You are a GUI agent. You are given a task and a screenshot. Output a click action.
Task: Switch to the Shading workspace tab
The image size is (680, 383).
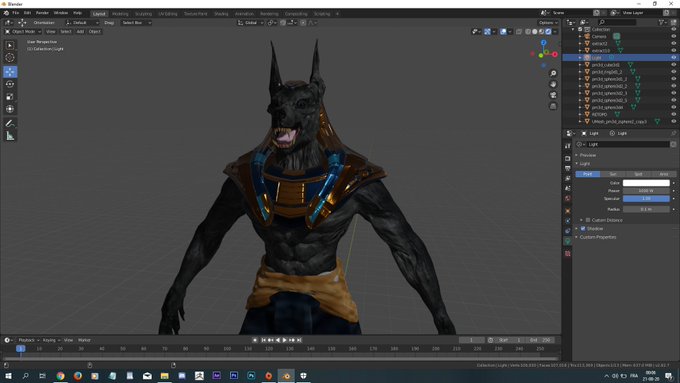click(x=221, y=14)
